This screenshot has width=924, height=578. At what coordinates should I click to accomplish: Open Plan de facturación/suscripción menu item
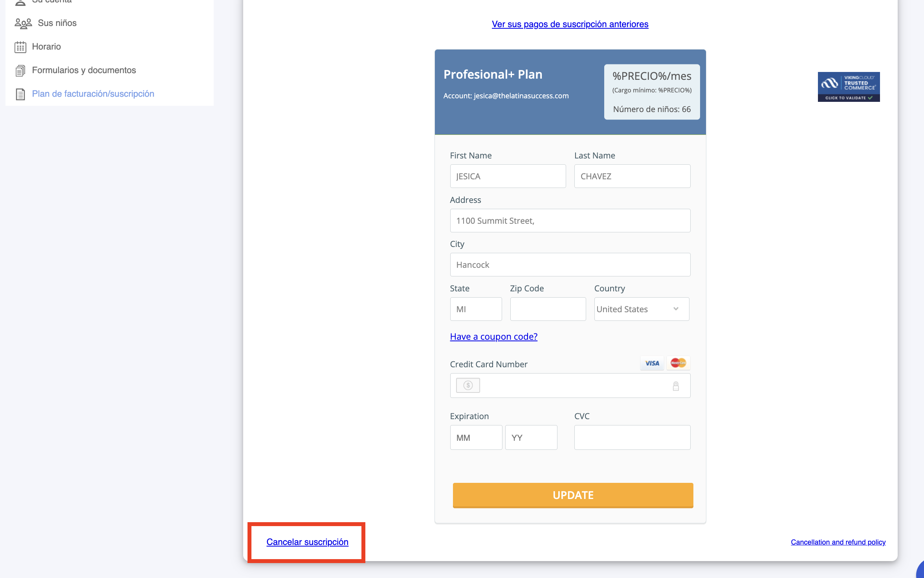(93, 94)
